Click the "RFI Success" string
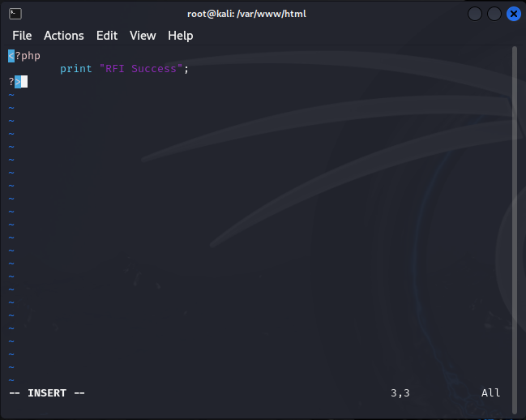The image size is (526, 420). coord(141,69)
